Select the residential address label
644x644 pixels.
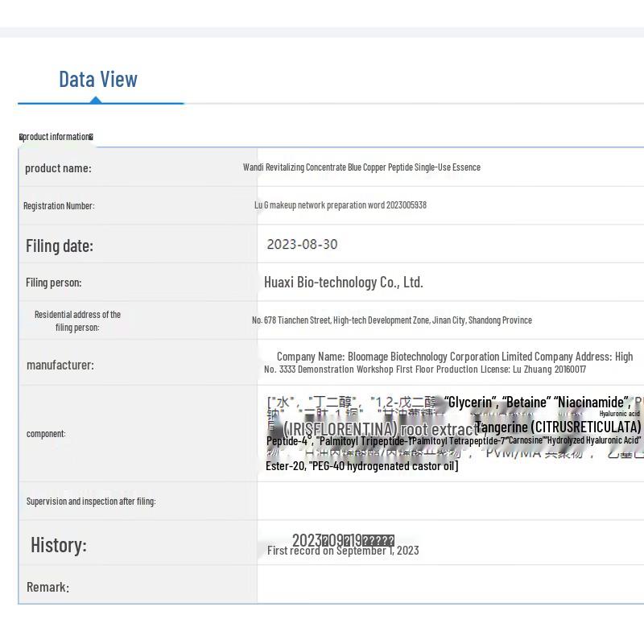point(77,320)
